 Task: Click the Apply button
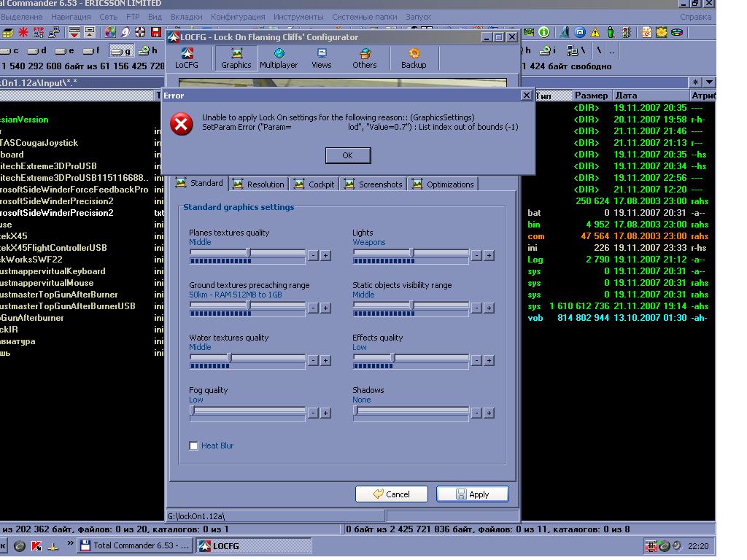[x=473, y=494]
